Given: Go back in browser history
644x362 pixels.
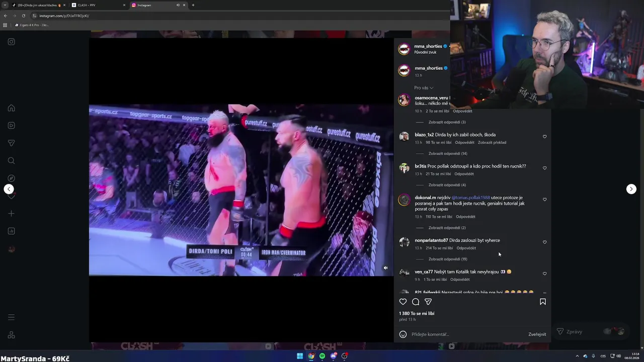Looking at the screenshot, I should click(5, 16).
